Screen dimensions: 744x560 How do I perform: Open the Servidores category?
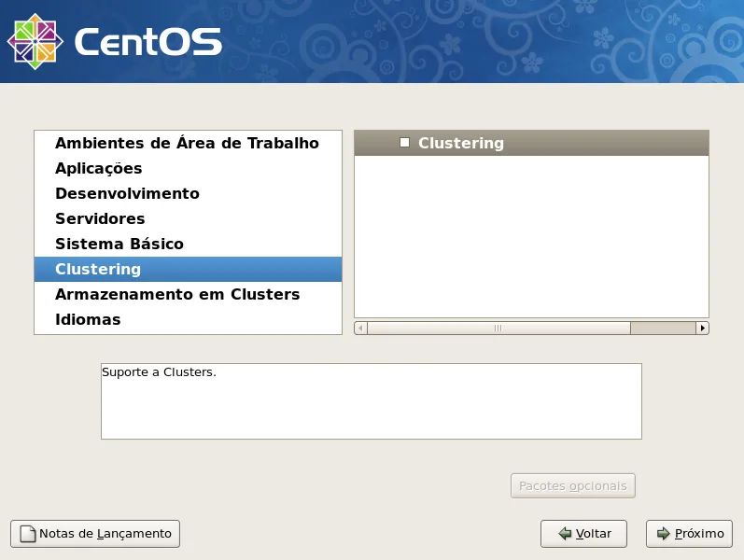pos(188,218)
